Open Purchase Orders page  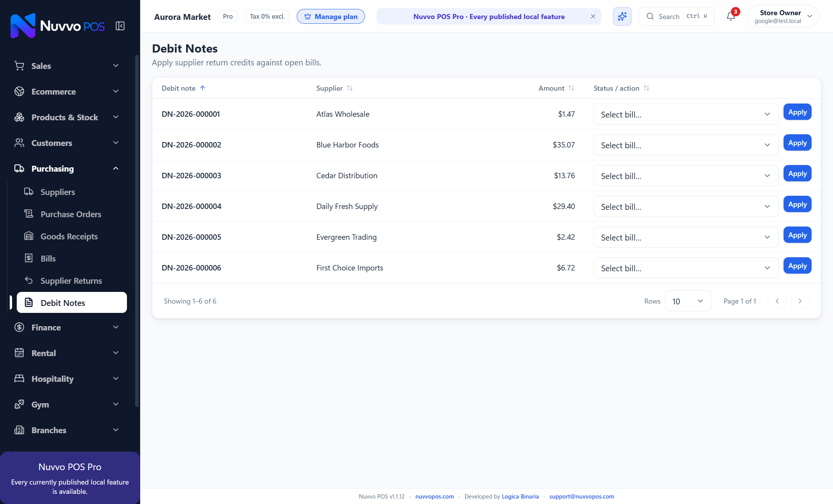click(x=72, y=214)
